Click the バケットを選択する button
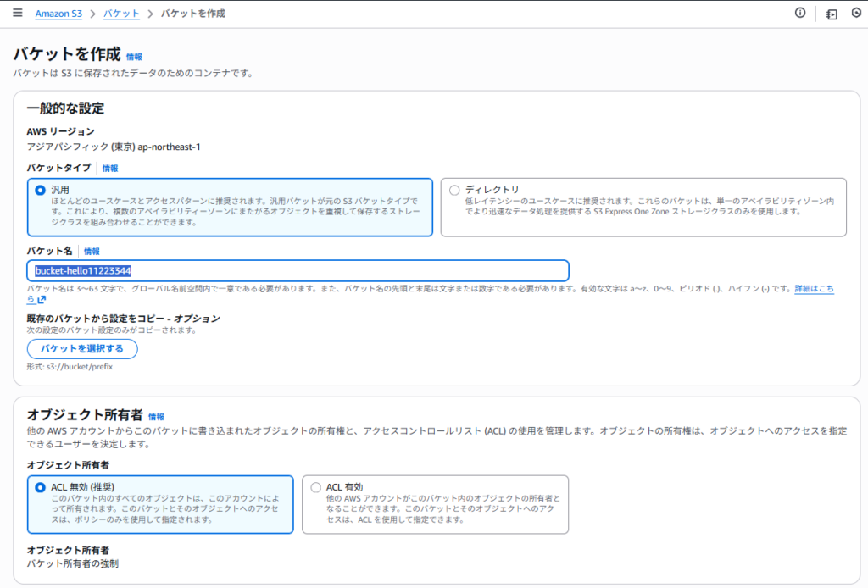The image size is (868, 588). click(82, 348)
